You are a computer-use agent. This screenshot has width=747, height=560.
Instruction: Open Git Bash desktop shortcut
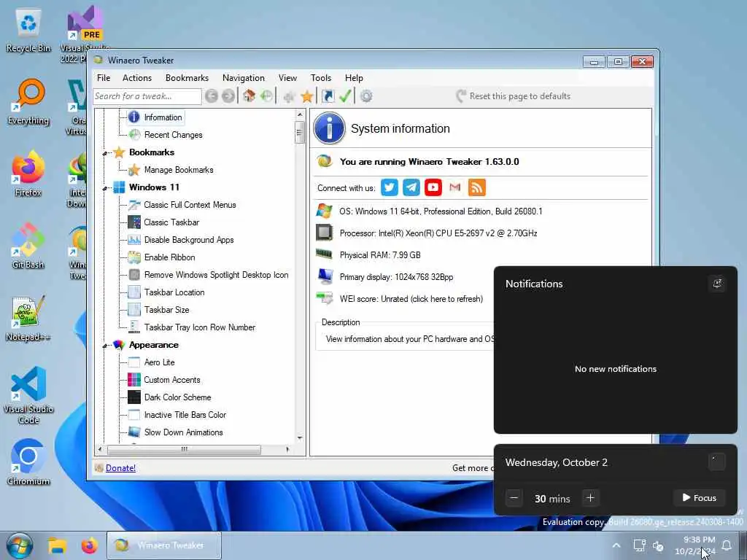[28, 246]
